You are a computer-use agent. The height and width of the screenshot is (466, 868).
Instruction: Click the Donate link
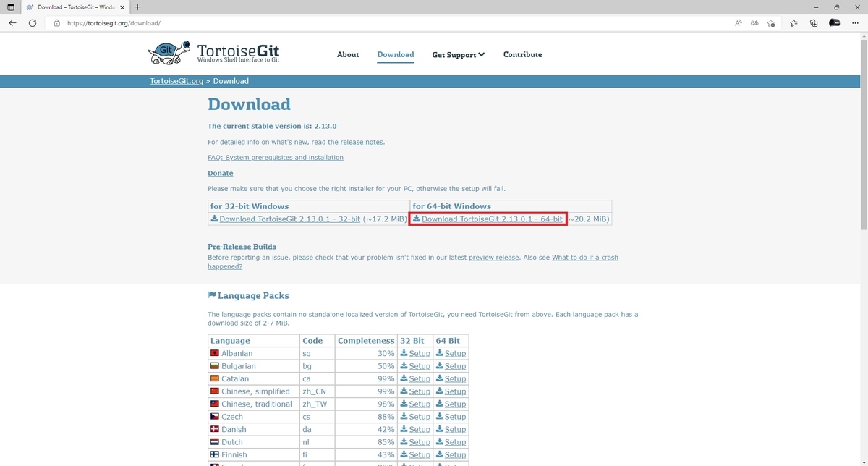[221, 173]
